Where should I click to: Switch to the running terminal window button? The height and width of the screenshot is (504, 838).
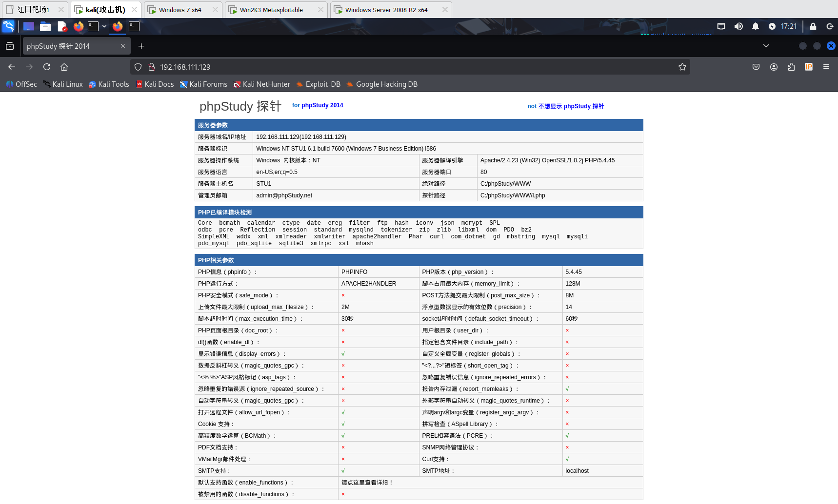134,26
